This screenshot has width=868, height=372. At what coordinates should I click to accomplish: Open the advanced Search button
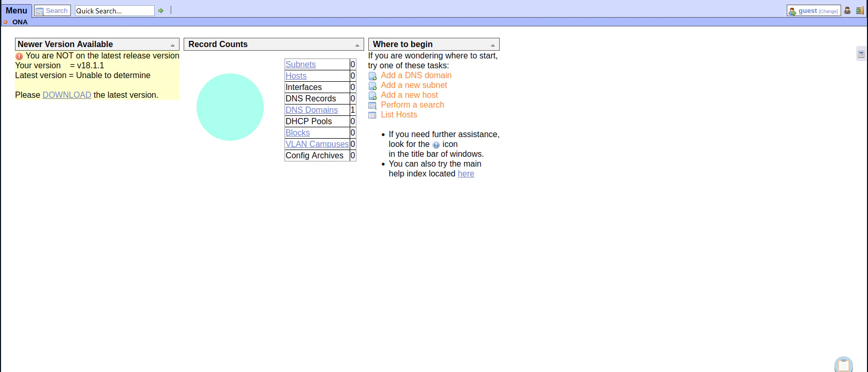[52, 11]
